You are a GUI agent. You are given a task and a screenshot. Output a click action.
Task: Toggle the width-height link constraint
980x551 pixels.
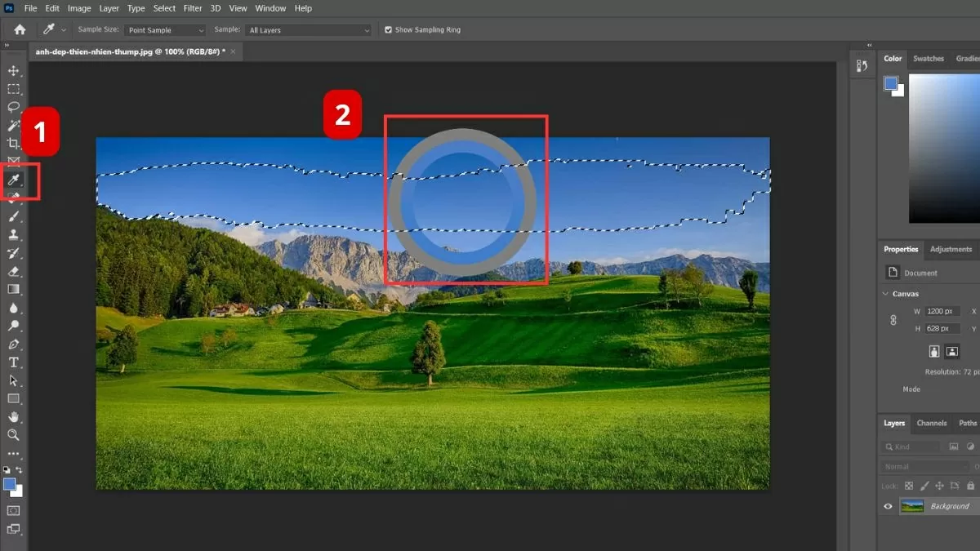click(893, 320)
